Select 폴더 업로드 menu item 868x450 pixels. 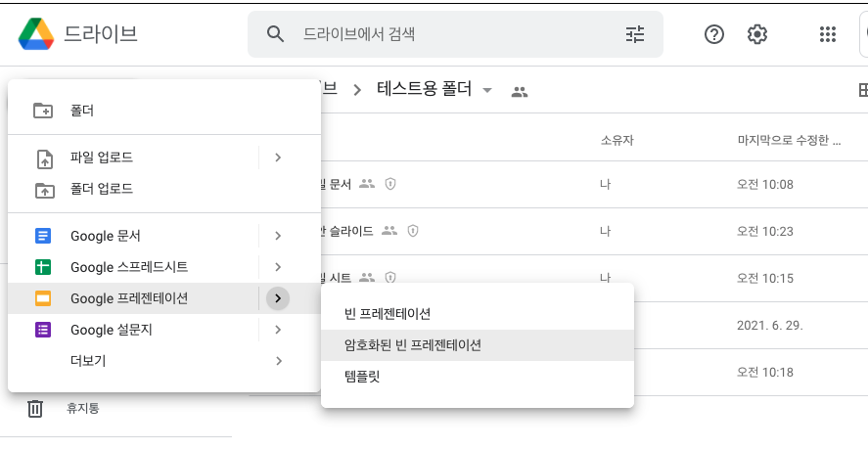(x=164, y=190)
